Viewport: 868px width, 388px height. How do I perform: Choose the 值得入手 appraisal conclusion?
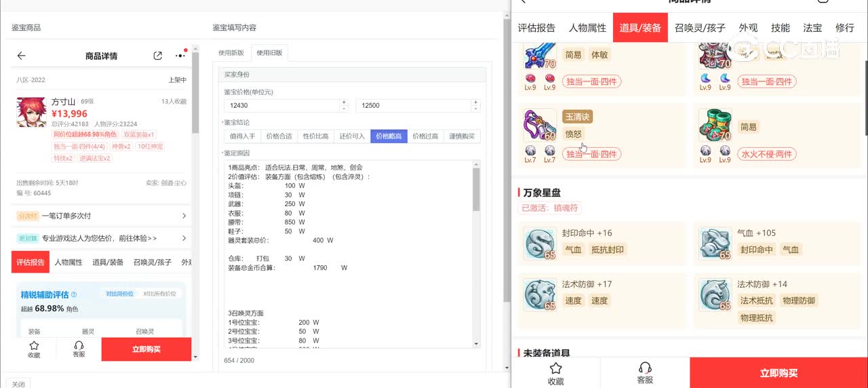click(x=243, y=136)
